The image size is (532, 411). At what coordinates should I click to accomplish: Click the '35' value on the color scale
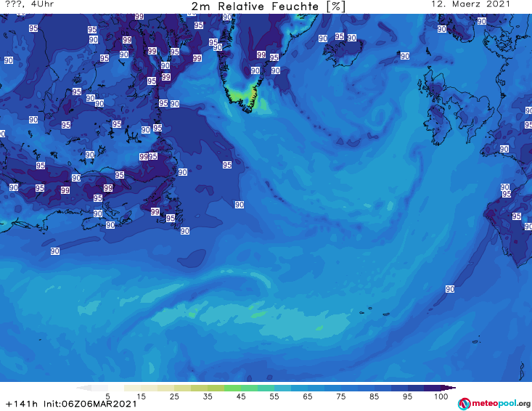208,396
